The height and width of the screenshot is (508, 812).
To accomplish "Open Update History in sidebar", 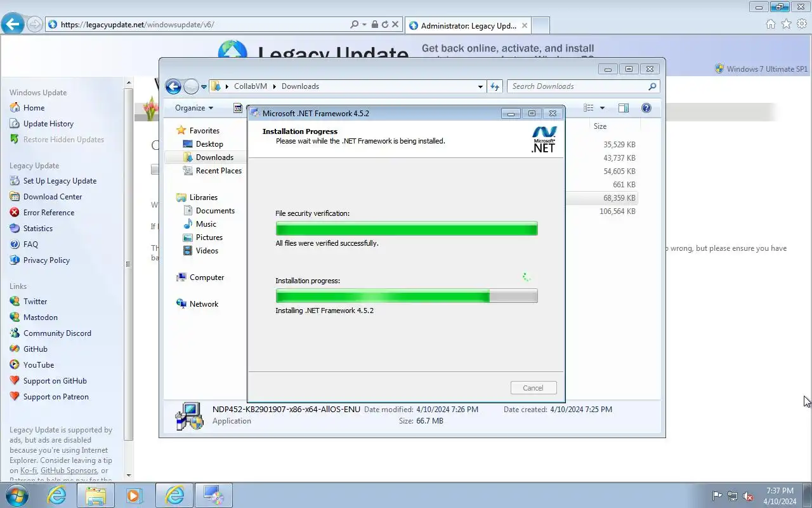I will (x=48, y=124).
